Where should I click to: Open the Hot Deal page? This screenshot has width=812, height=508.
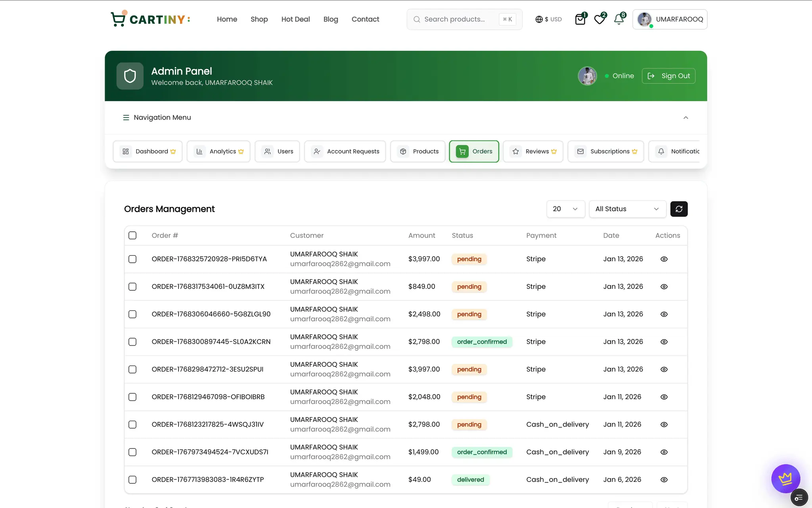pyautogui.click(x=295, y=19)
